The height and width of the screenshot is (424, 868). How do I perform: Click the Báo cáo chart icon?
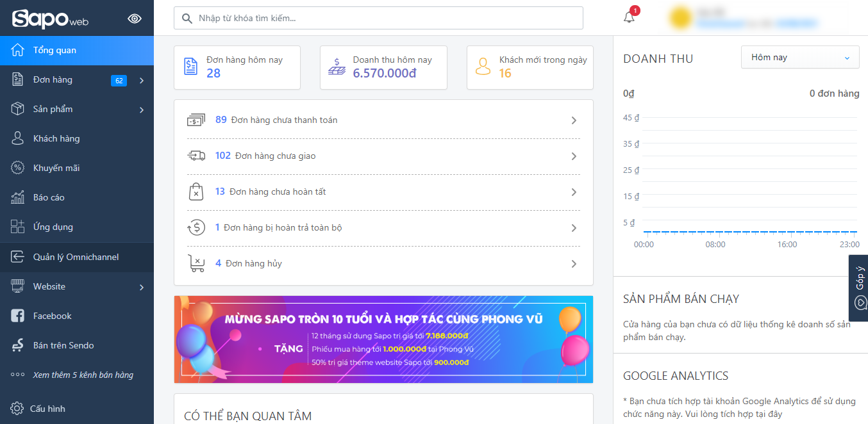click(18, 197)
